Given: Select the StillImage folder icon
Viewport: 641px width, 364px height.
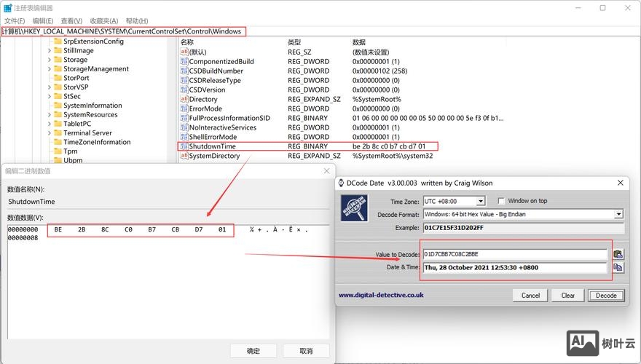Looking at the screenshot, I should coord(58,51).
